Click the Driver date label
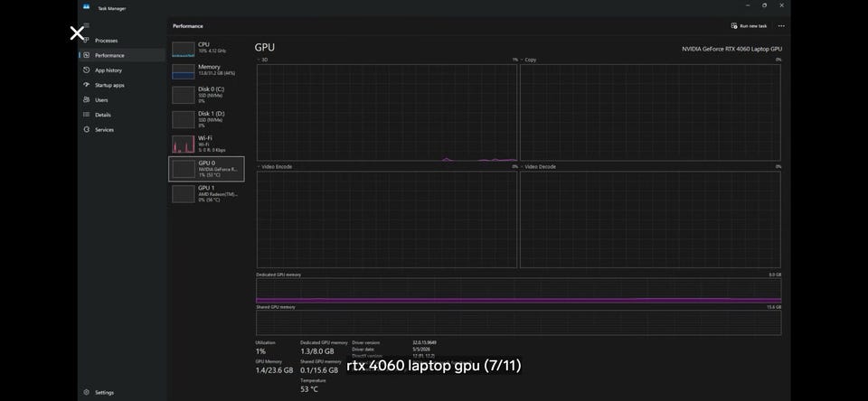The height and width of the screenshot is (401, 868). [x=363, y=349]
